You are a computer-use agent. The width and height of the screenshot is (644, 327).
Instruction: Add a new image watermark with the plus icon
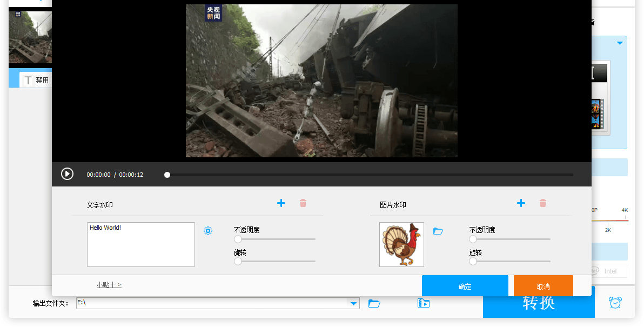pyautogui.click(x=521, y=203)
